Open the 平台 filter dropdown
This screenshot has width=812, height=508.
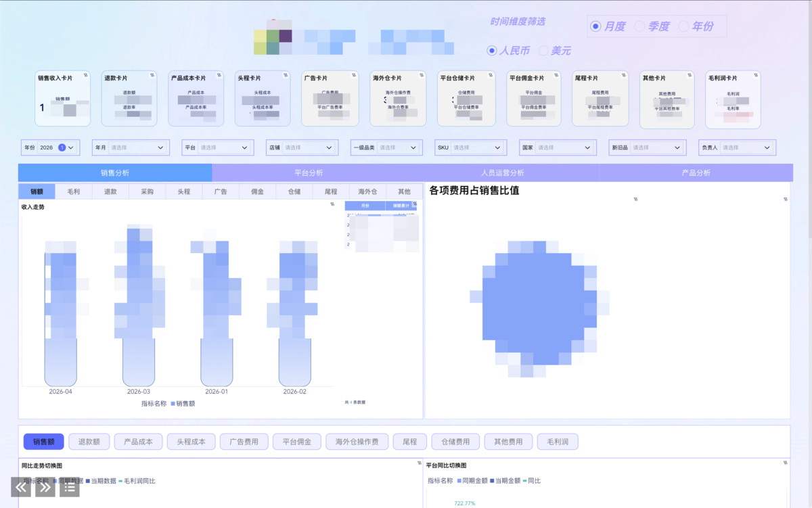tap(218, 147)
